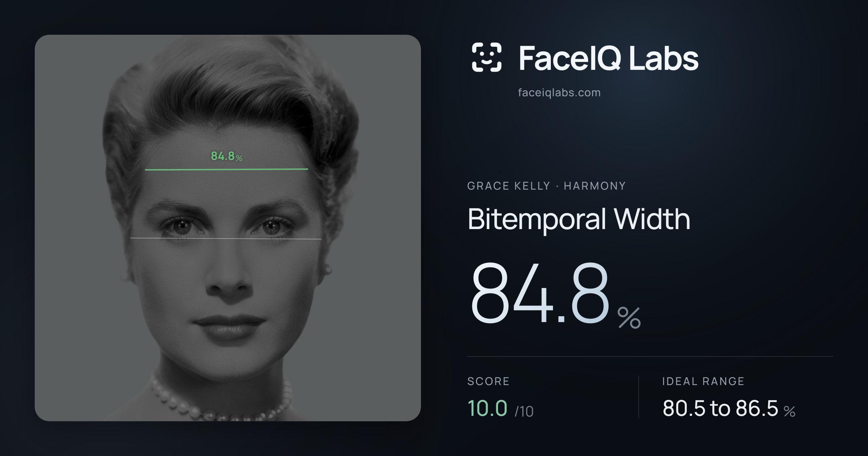Click the 10.0 /10 score value
This screenshot has width=868, height=456.
point(501,409)
